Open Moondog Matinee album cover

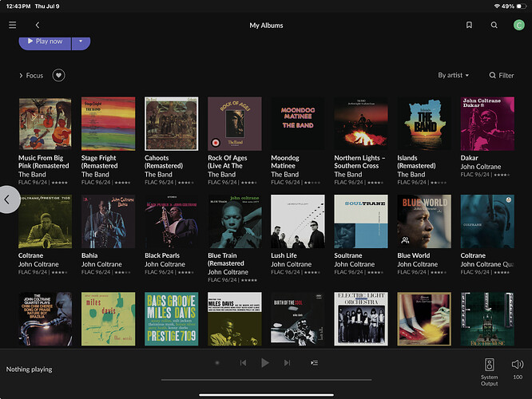pyautogui.click(x=298, y=124)
